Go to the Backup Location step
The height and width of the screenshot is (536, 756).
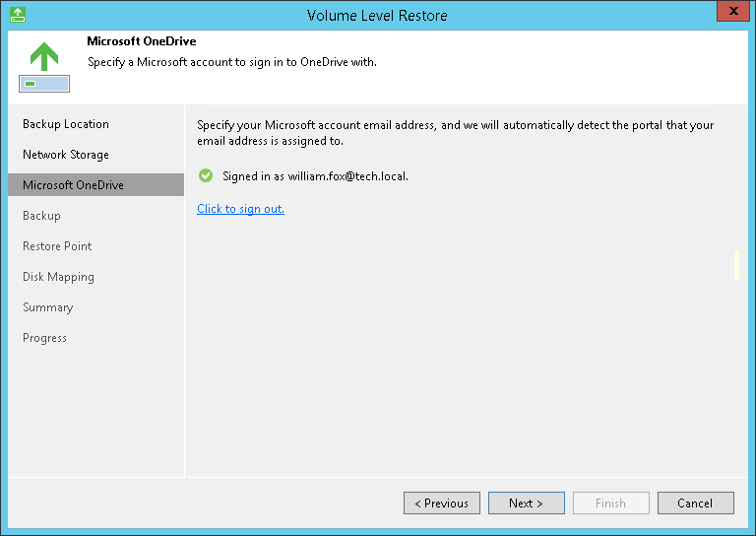pyautogui.click(x=66, y=124)
